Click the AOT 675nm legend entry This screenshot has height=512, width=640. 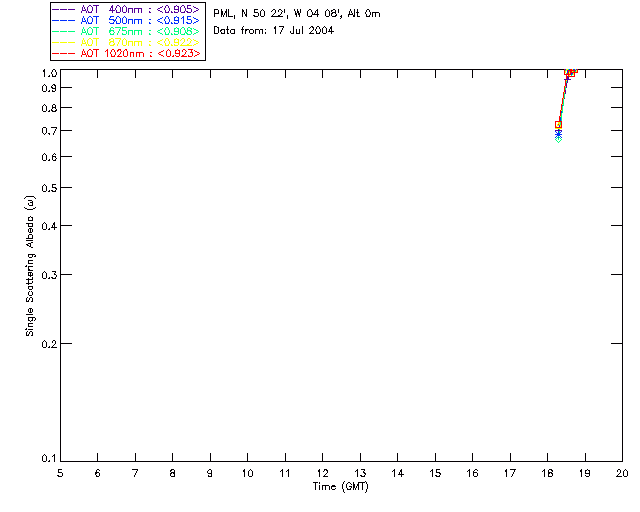point(126,31)
